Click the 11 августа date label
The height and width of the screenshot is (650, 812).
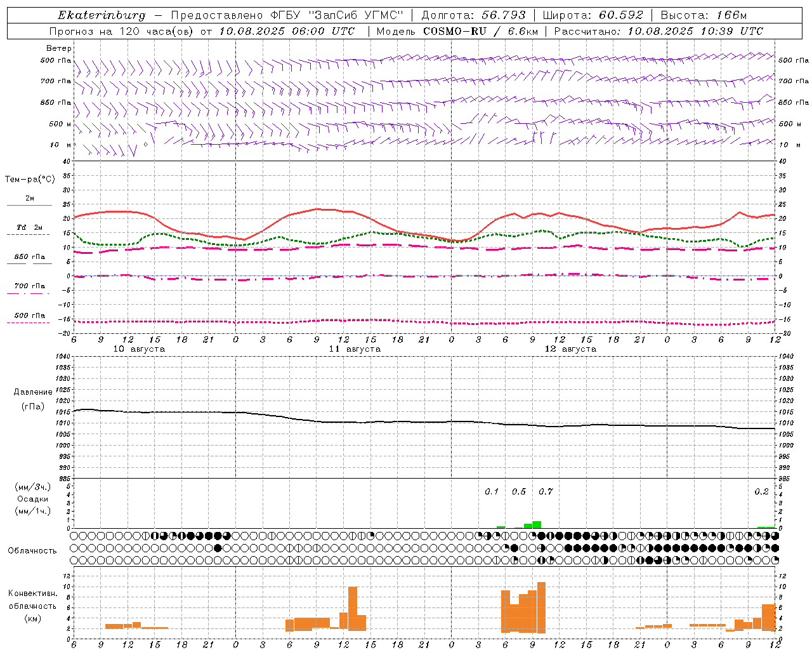tap(355, 349)
